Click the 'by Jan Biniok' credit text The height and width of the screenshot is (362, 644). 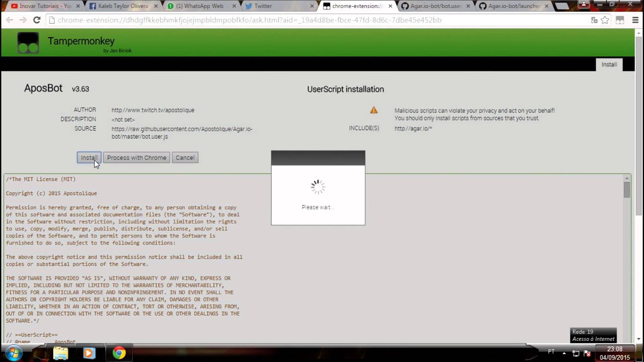[117, 51]
